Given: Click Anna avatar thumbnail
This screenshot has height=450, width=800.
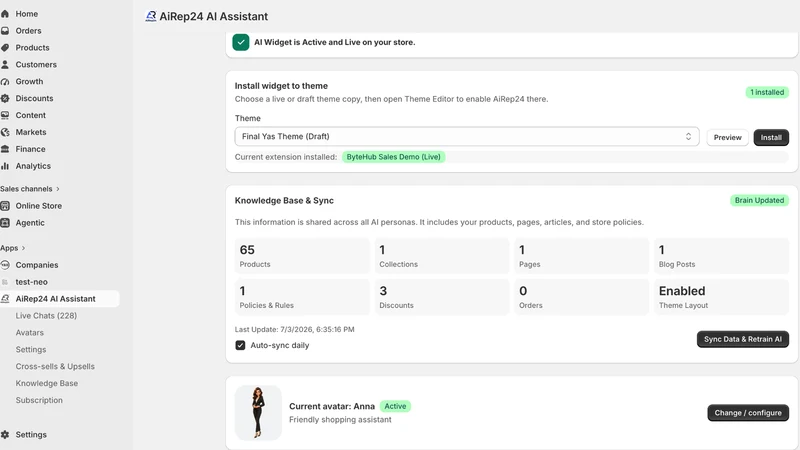Looking at the screenshot, I should click(258, 413).
